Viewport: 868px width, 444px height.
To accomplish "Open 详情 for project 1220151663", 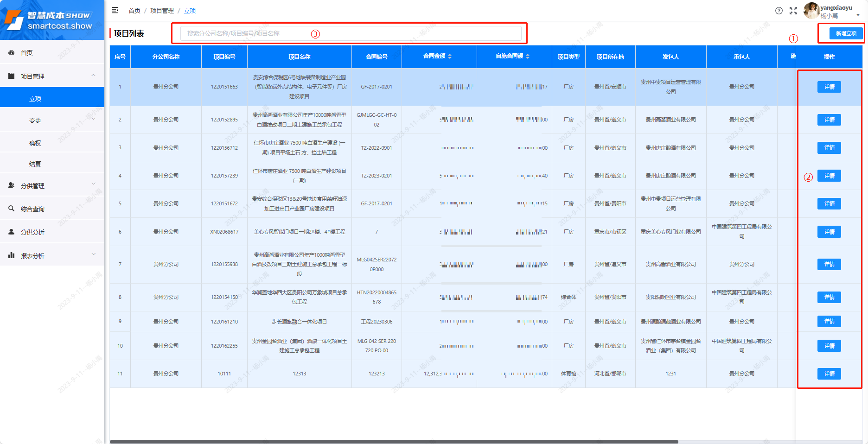I will pyautogui.click(x=829, y=87).
